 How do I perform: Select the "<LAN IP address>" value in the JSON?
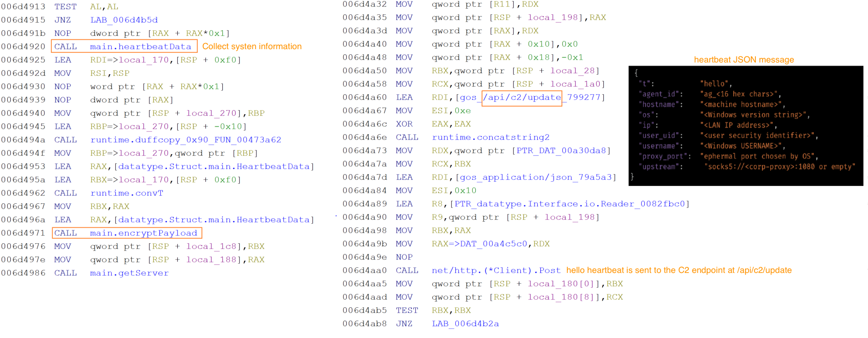click(x=738, y=125)
